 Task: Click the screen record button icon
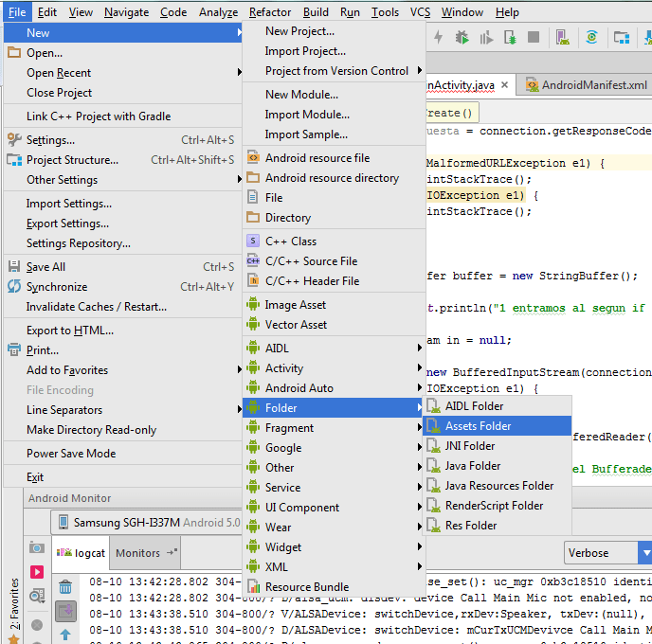pyautogui.click(x=37, y=572)
